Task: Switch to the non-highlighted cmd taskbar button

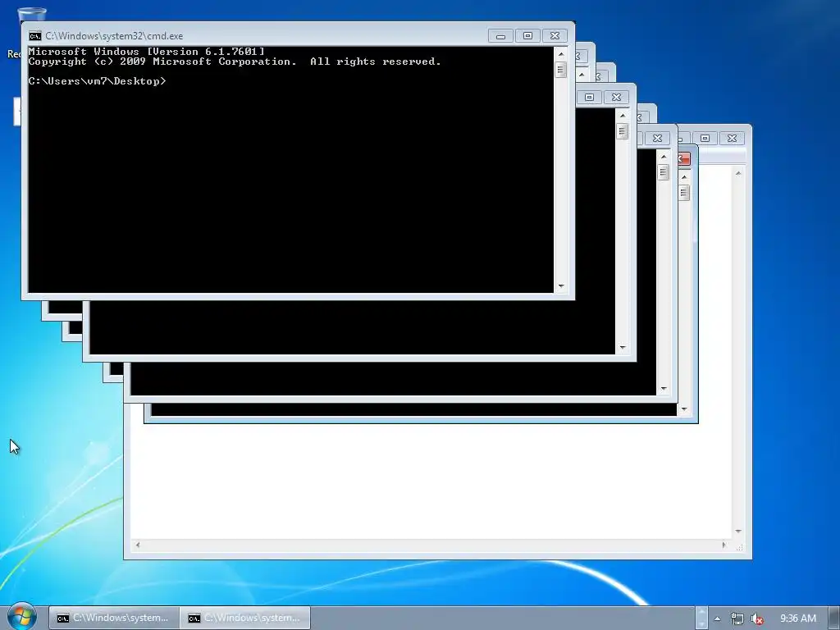Action: (113, 619)
